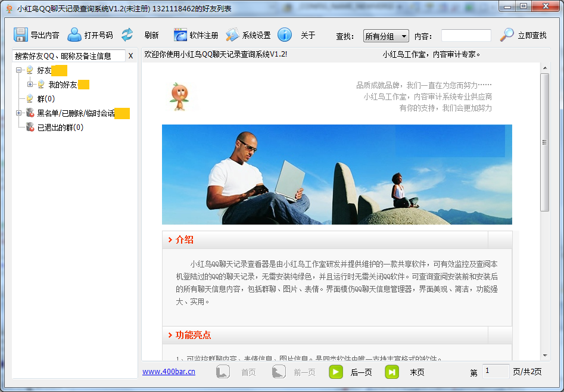Click the 已退出的群 node icon
The image size is (564, 392).
coord(30,127)
